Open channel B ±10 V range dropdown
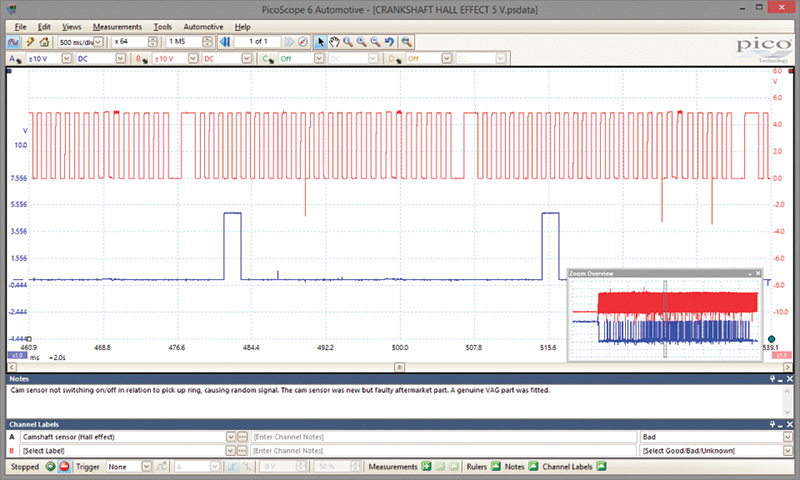 193,59
